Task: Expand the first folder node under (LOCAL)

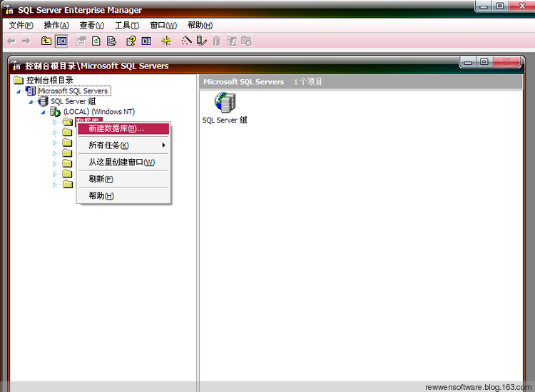Action: [x=55, y=122]
